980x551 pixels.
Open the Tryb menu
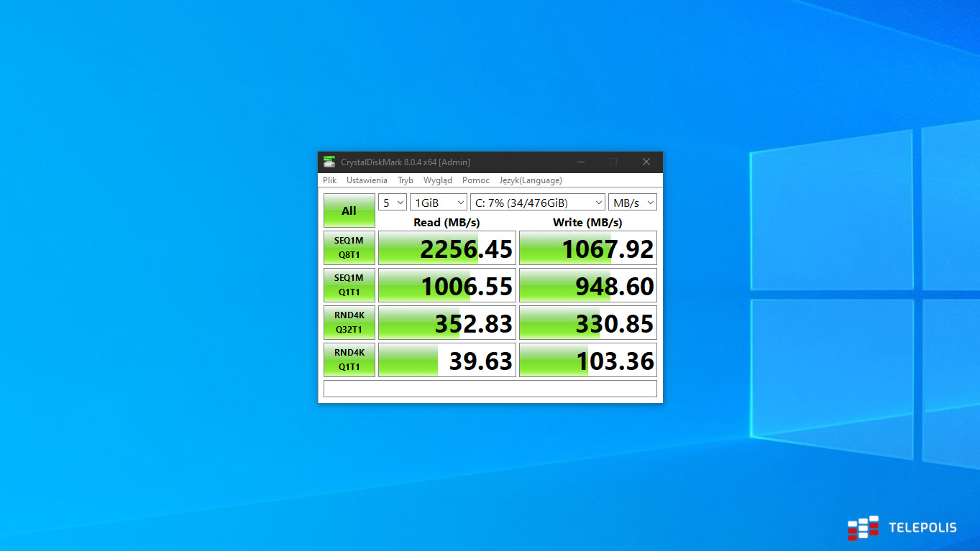[406, 180]
